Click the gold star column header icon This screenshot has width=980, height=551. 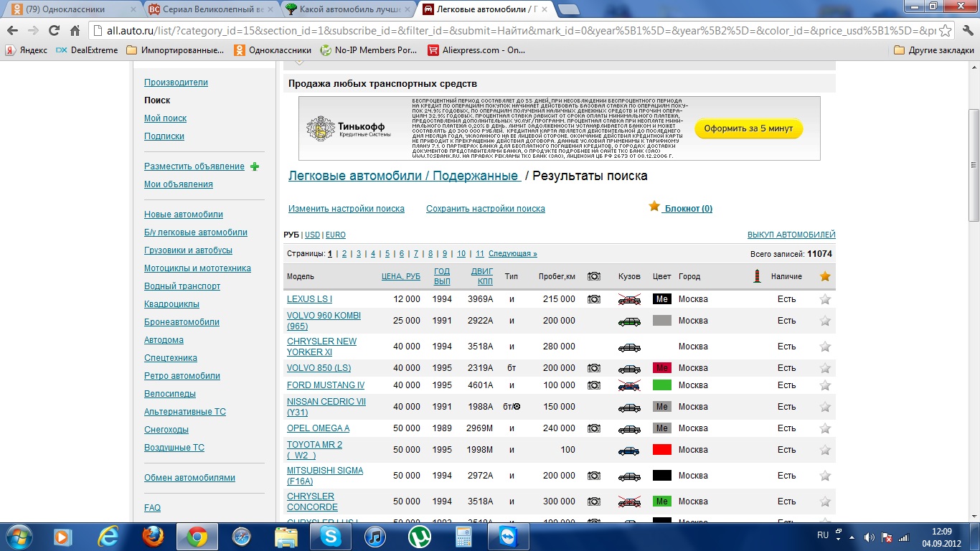click(825, 276)
